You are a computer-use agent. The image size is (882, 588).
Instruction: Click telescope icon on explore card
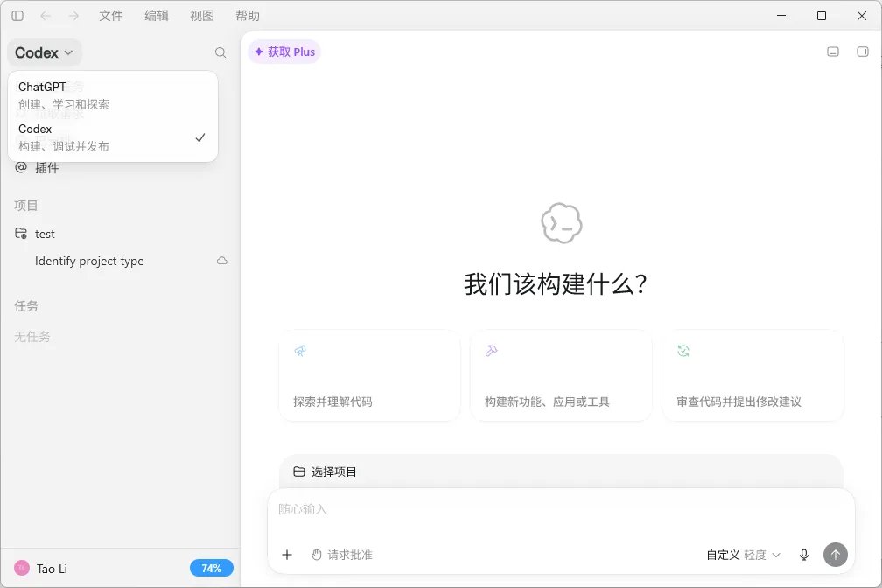300,351
